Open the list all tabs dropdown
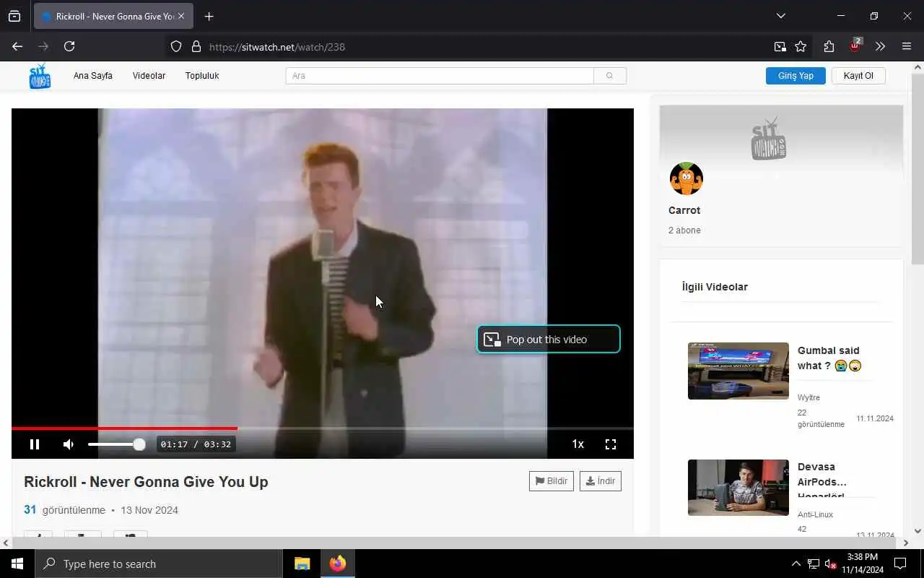924x578 pixels. [780, 16]
